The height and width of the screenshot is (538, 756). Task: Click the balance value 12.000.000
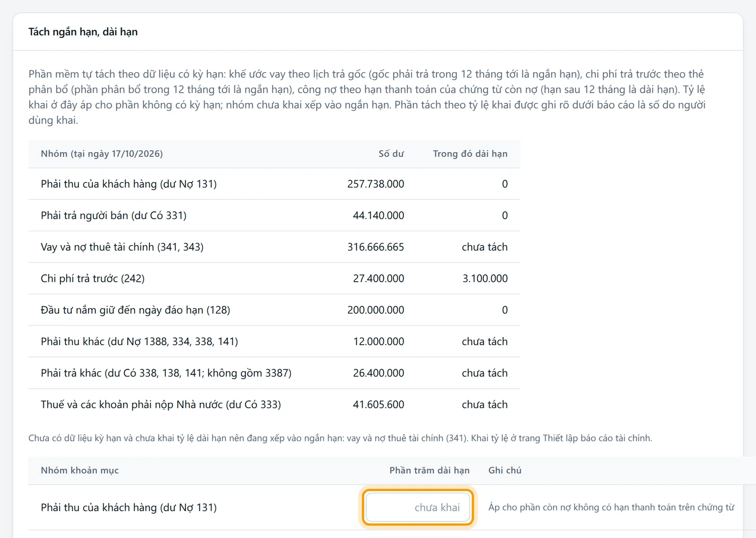pyautogui.click(x=378, y=341)
